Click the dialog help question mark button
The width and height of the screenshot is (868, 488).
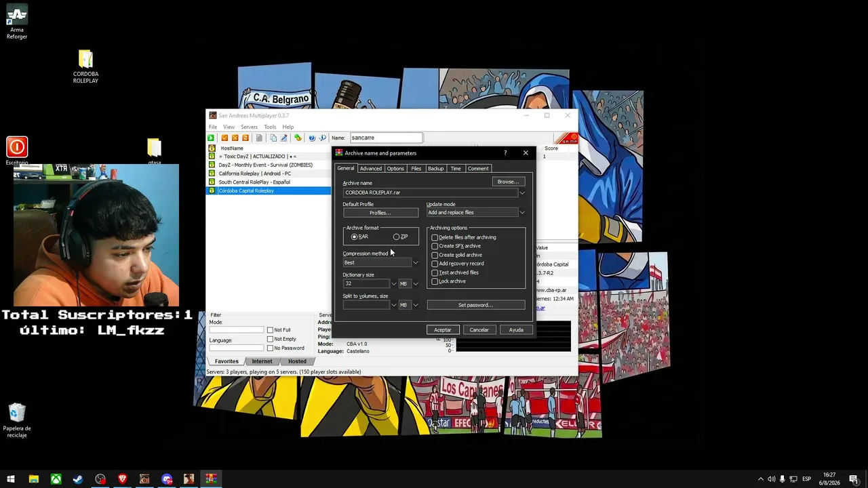click(505, 153)
